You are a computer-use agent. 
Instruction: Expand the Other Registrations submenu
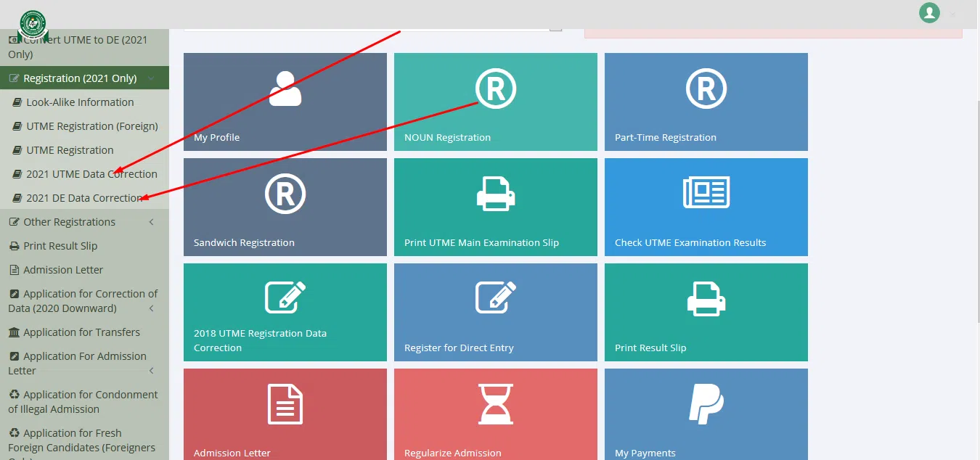(84, 222)
